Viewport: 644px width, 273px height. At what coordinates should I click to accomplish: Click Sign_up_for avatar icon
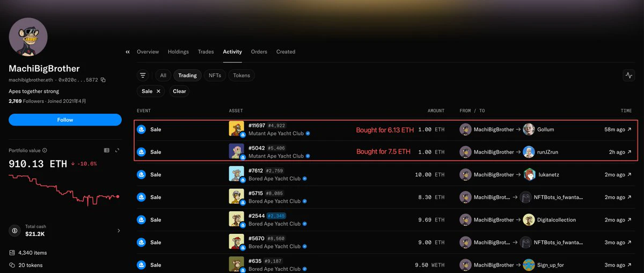point(529,264)
